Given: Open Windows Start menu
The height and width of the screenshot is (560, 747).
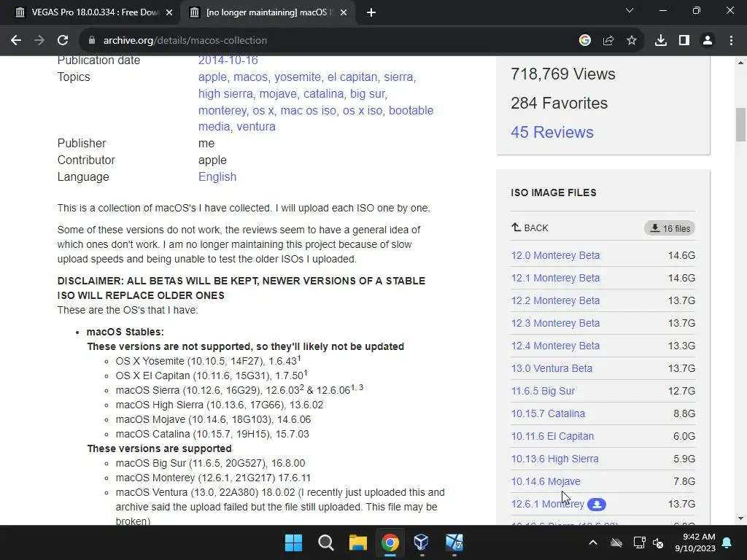Looking at the screenshot, I should coord(293,542).
